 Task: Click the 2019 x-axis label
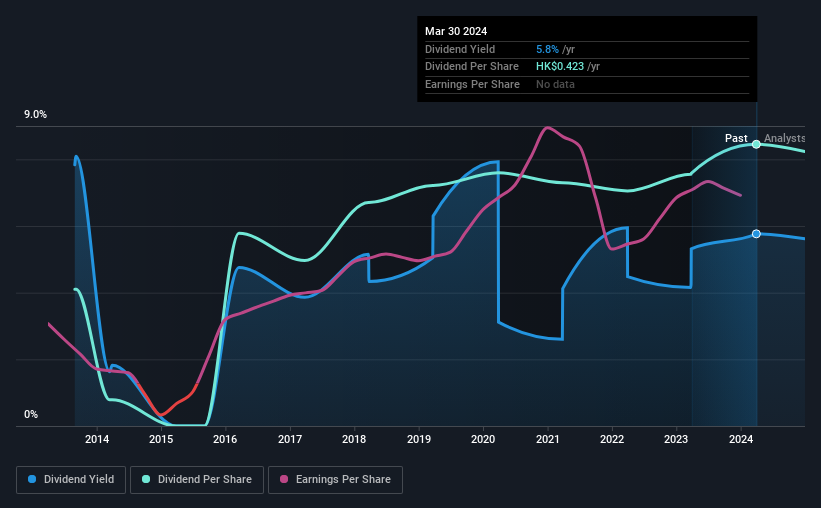(419, 439)
